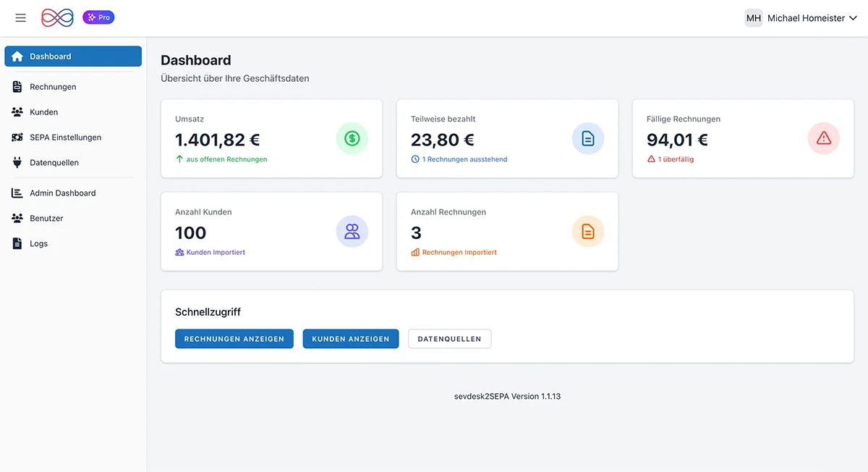The image size is (868, 472).
Task: Click the outlined Datenquellen quick access button
Action: tap(449, 339)
